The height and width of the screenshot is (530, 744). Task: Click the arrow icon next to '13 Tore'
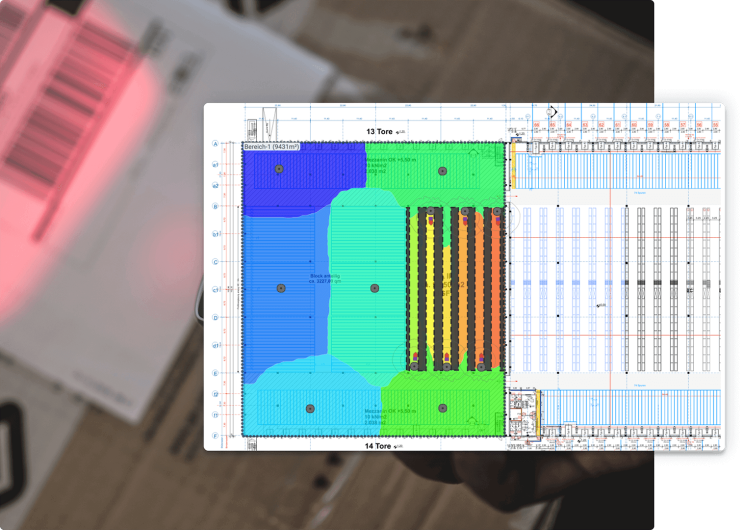pos(400,132)
